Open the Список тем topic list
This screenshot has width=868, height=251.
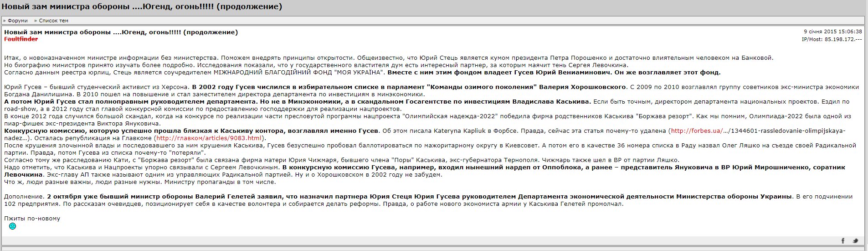point(53,21)
